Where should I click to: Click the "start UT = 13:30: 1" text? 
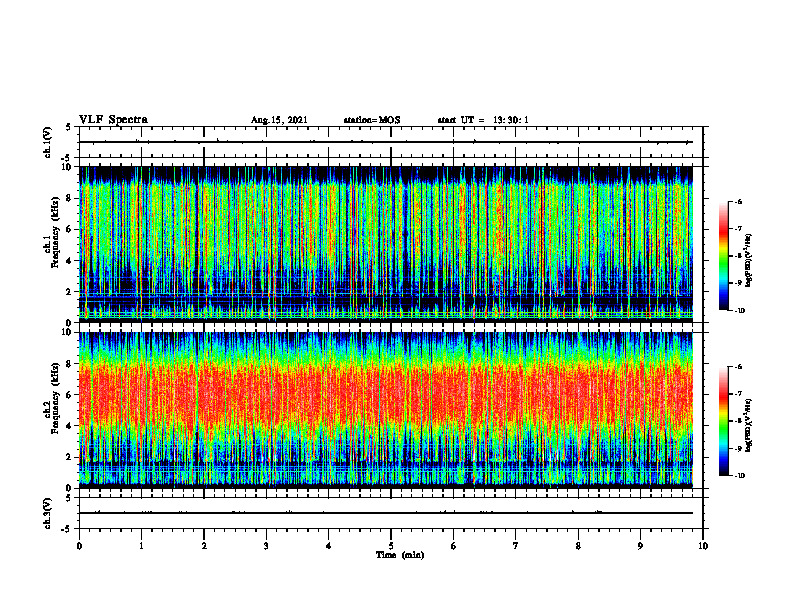(483, 120)
